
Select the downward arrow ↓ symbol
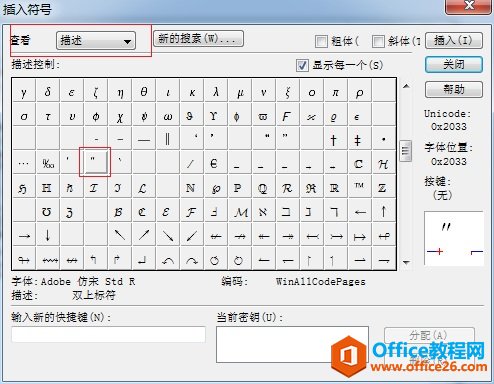click(48, 235)
